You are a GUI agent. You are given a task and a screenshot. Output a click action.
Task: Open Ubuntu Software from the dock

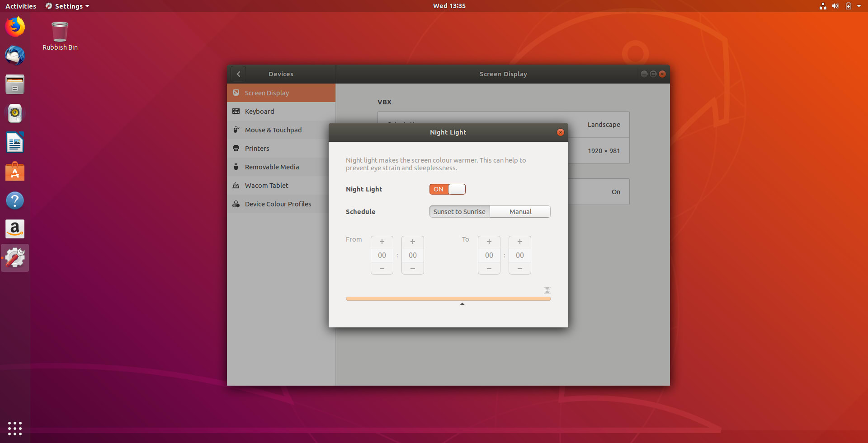(x=15, y=171)
